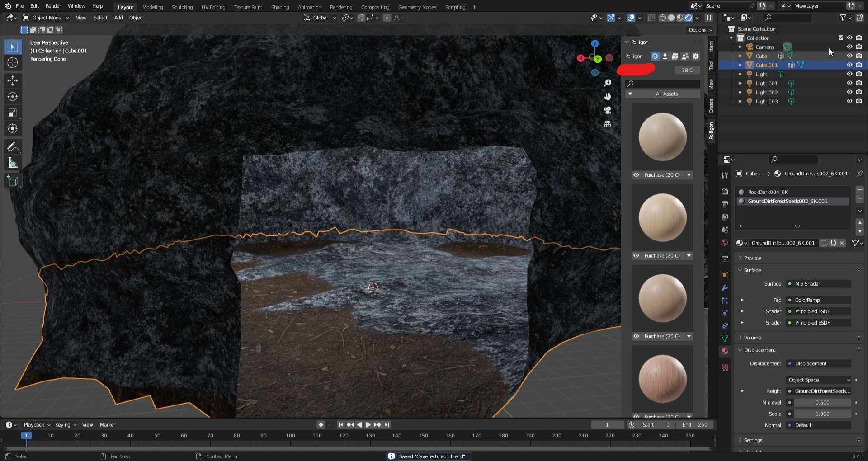The image size is (868, 461).
Task: Open Poliigon account users icon
Action: [685, 56]
